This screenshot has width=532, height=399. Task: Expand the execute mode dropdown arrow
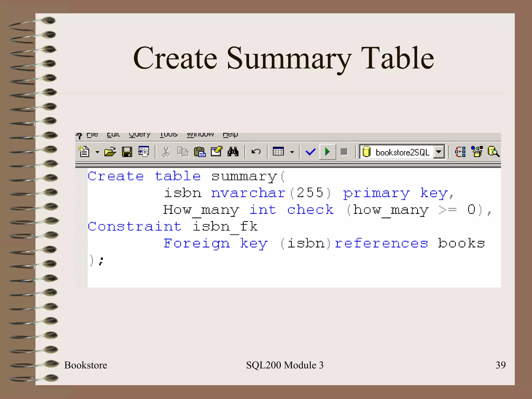pos(292,152)
